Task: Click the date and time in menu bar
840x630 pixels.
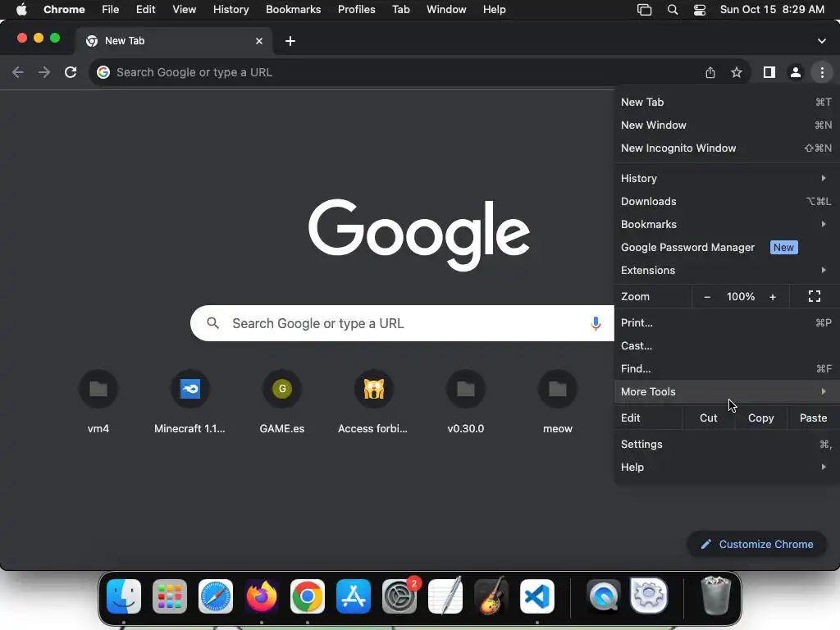Action: (772, 10)
